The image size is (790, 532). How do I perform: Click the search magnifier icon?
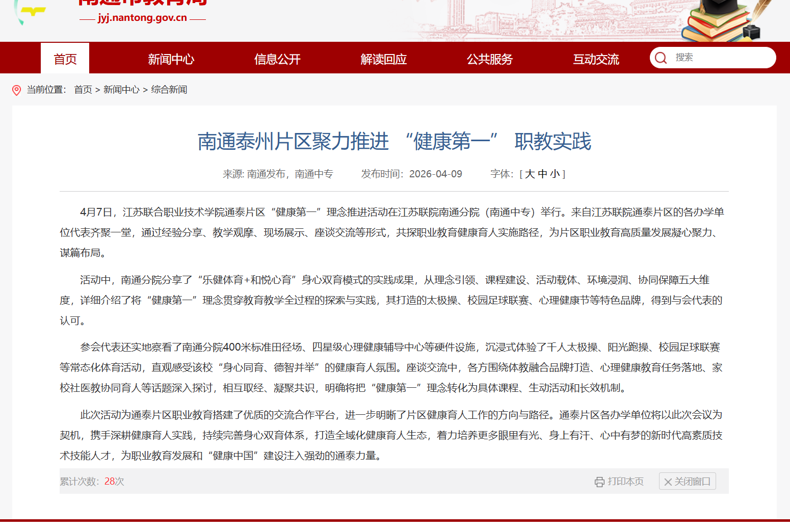(661, 58)
